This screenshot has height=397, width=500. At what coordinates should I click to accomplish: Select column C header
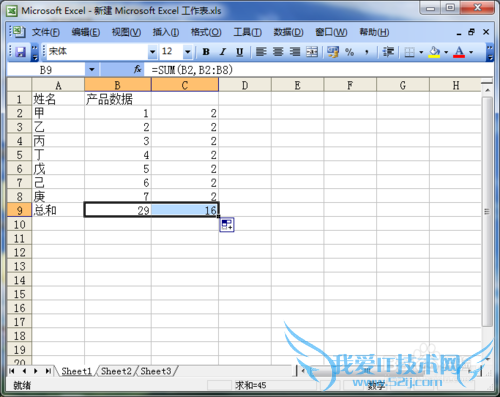click(x=185, y=85)
